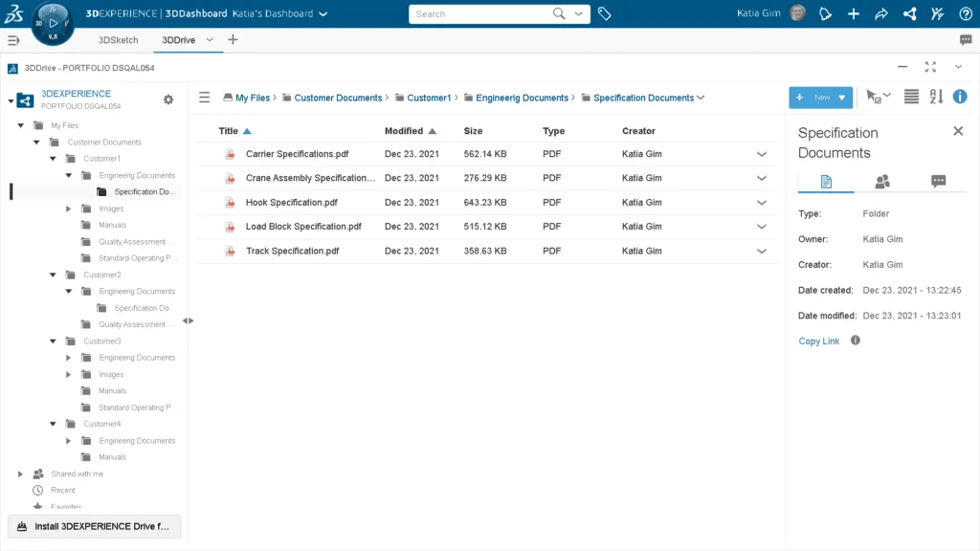980x551 pixels.
Task: Collapse the sidebar using the splitter arrows
Action: point(188,320)
